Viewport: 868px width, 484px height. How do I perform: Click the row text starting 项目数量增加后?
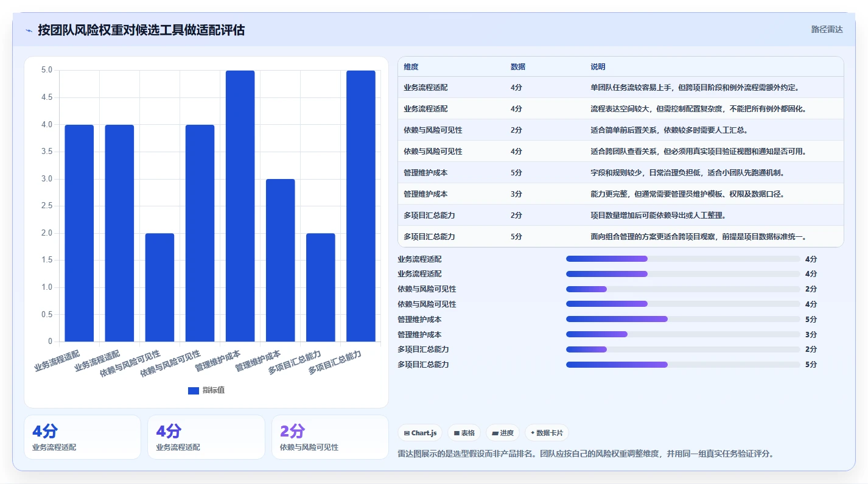click(x=658, y=216)
